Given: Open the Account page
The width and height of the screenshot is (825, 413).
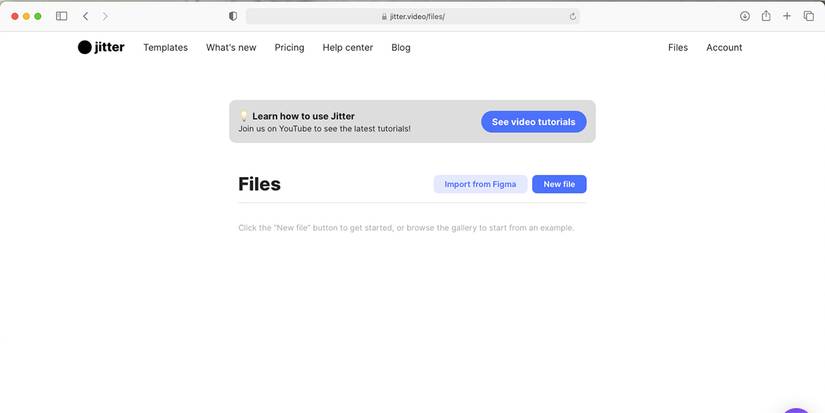Looking at the screenshot, I should [724, 47].
